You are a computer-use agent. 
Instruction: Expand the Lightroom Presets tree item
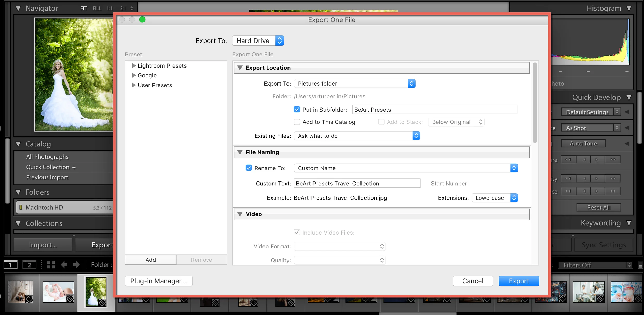pyautogui.click(x=134, y=66)
